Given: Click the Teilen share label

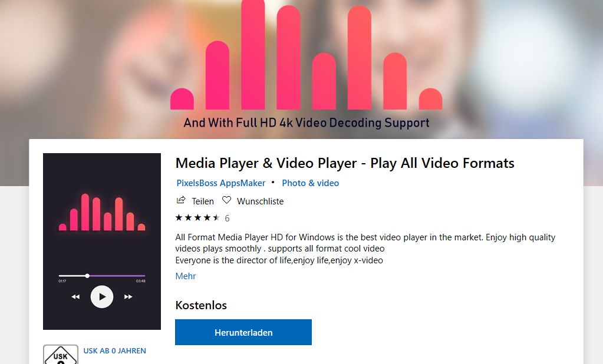Looking at the screenshot, I should pos(203,201).
